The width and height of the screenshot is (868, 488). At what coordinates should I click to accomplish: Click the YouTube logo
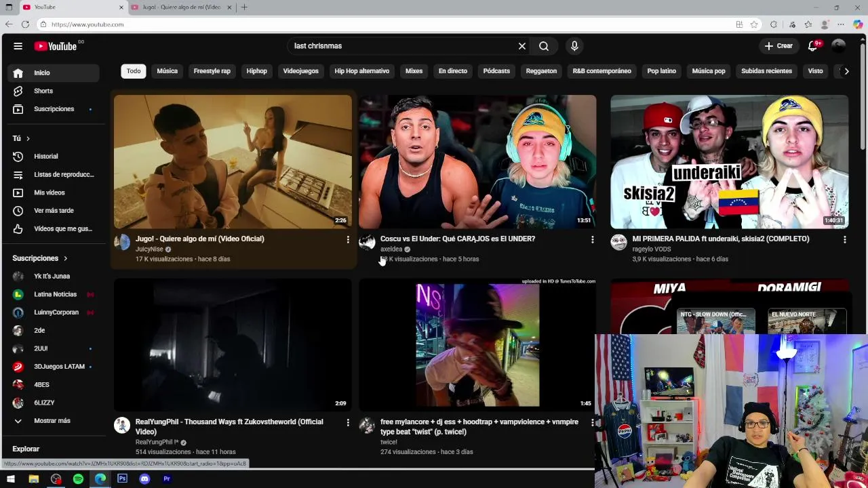click(56, 46)
